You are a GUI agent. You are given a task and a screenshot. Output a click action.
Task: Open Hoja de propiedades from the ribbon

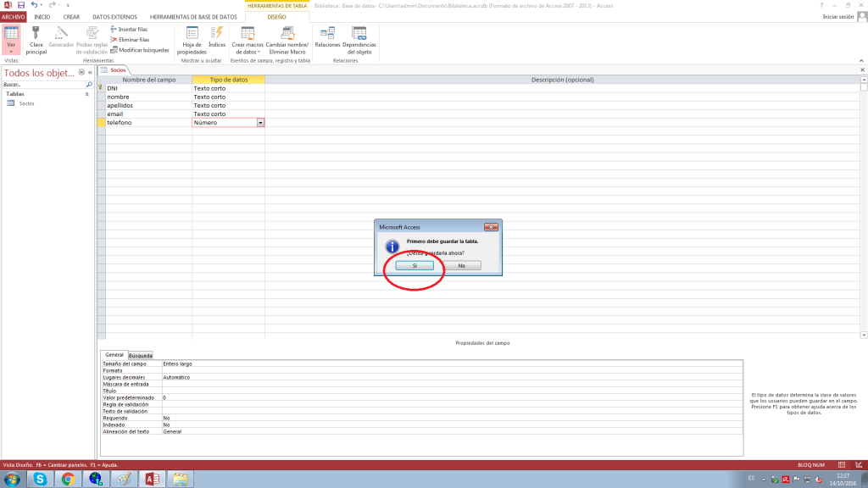tap(192, 33)
